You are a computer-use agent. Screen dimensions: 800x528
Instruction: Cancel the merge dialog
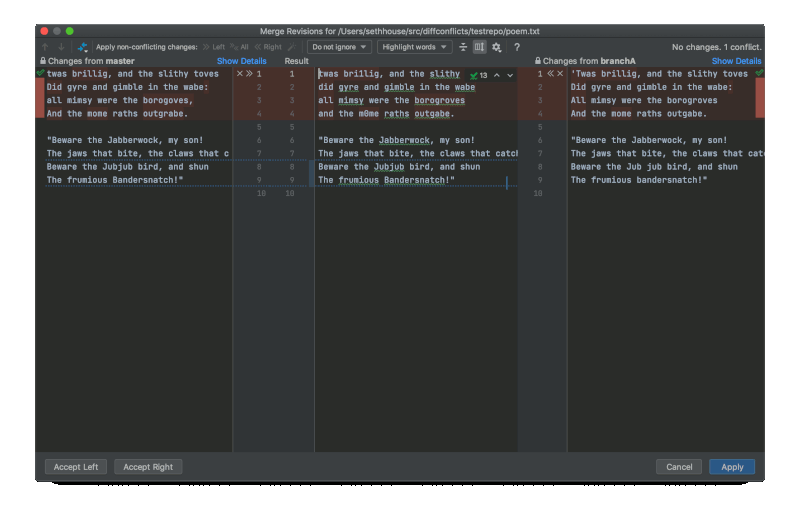[679, 467]
